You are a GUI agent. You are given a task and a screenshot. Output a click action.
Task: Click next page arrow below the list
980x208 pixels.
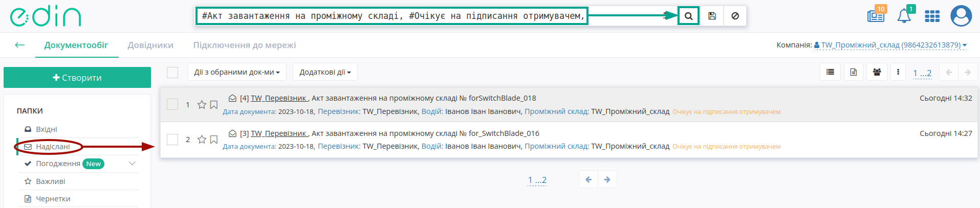(x=607, y=179)
